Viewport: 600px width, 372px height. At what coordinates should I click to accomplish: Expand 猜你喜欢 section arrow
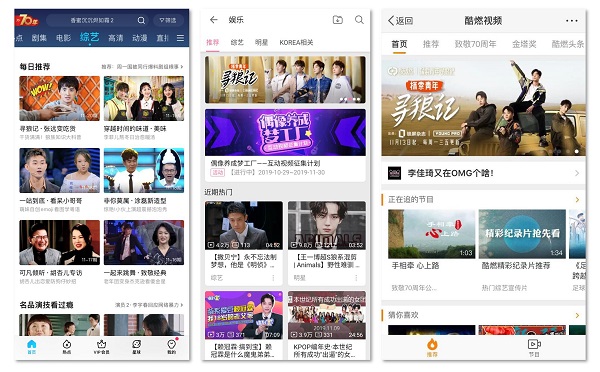point(577,315)
